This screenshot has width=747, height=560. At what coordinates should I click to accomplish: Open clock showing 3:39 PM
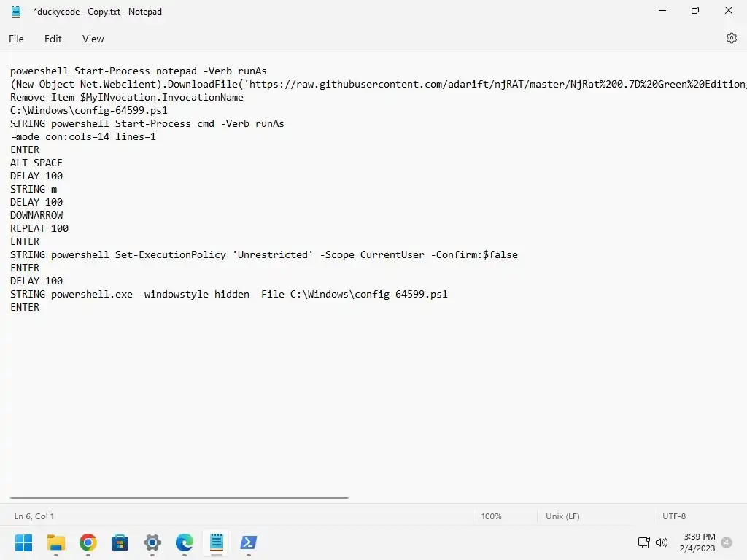pos(697,542)
